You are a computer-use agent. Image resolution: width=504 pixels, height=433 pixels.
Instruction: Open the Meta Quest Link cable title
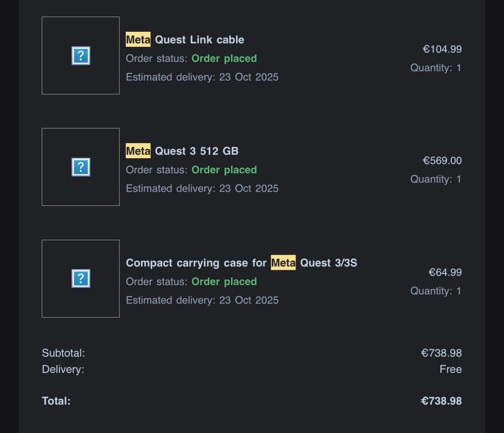[x=185, y=40]
